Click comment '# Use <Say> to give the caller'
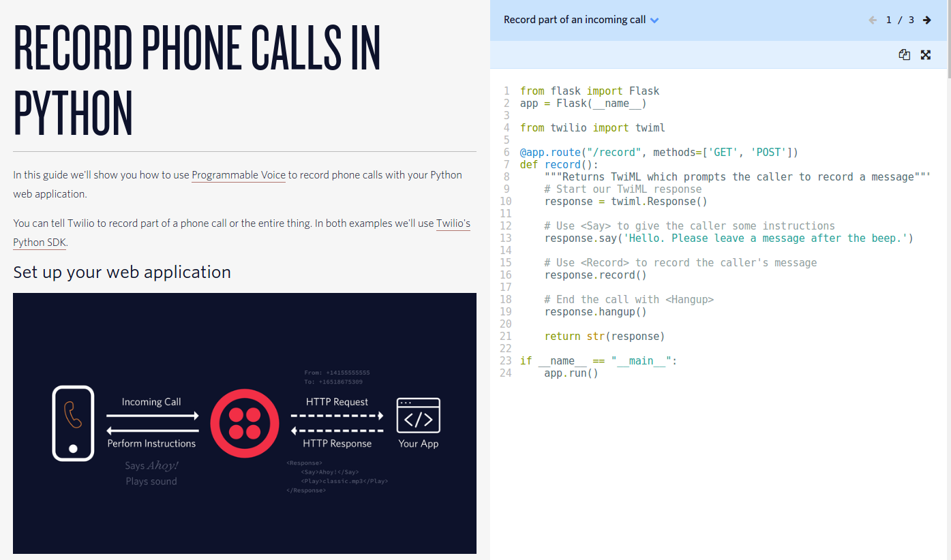 pos(689,226)
